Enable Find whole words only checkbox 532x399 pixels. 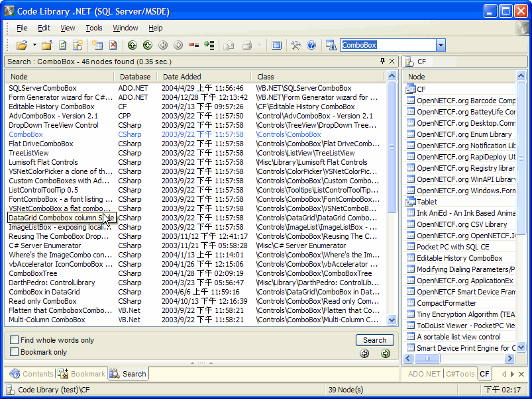click(x=14, y=339)
